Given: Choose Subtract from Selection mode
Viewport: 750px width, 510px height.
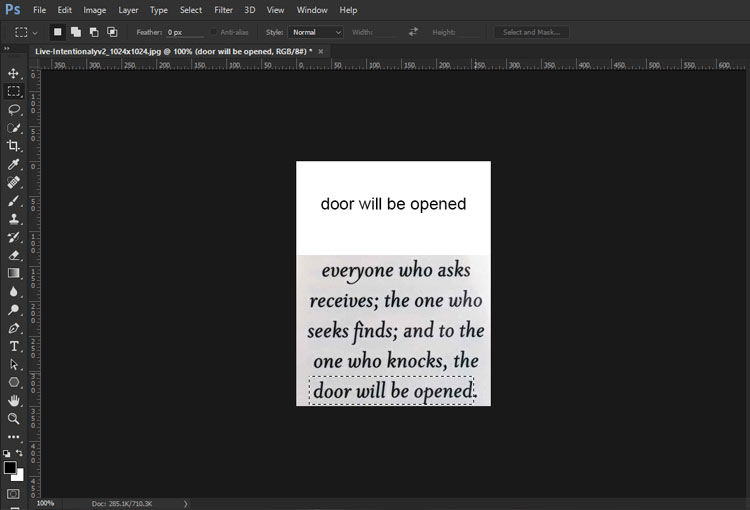Looking at the screenshot, I should [94, 32].
